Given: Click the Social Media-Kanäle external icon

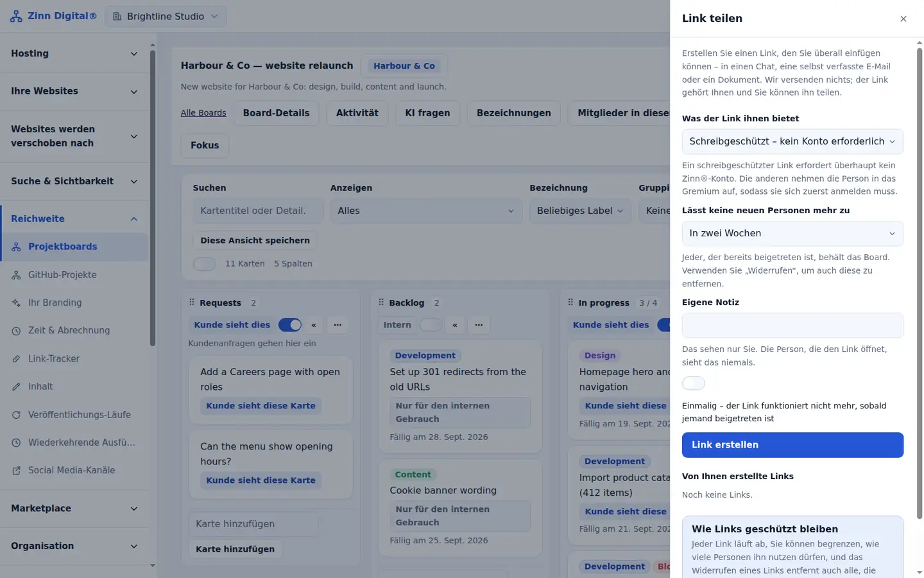Looking at the screenshot, I should [16, 471].
